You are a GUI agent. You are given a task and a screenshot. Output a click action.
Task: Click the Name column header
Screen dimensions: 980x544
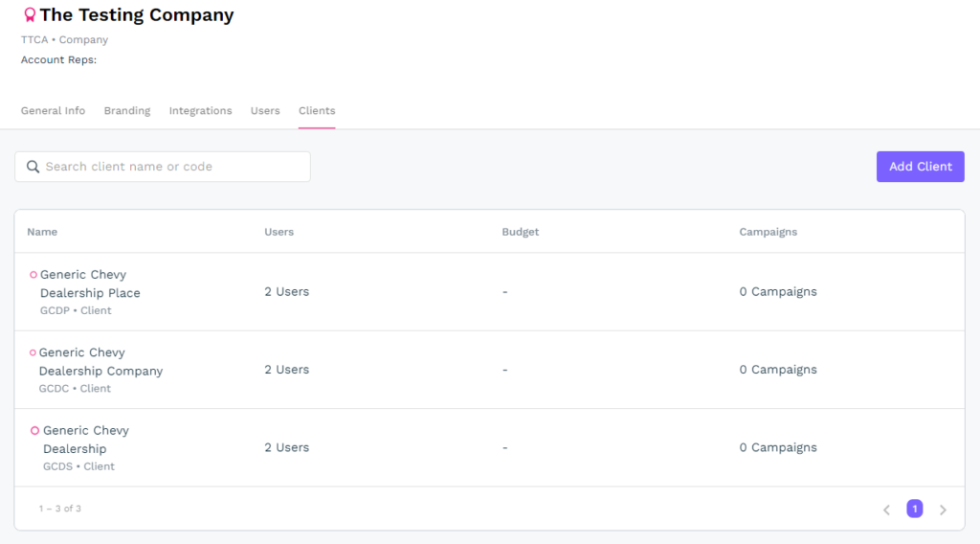pos(42,232)
